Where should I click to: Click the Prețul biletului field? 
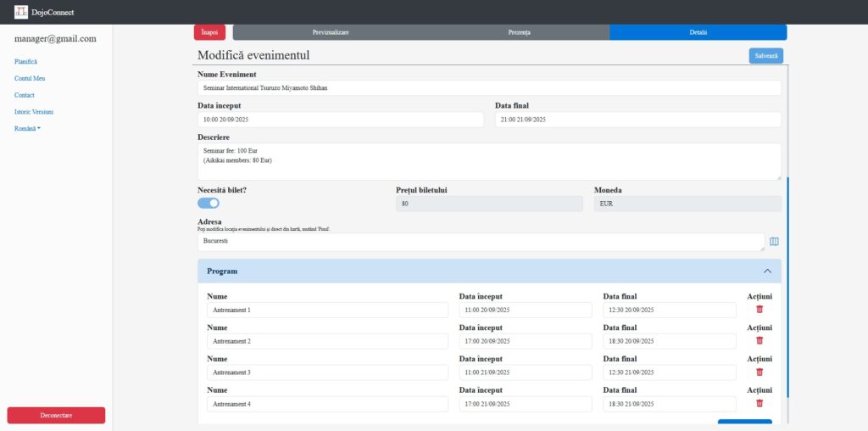489,204
